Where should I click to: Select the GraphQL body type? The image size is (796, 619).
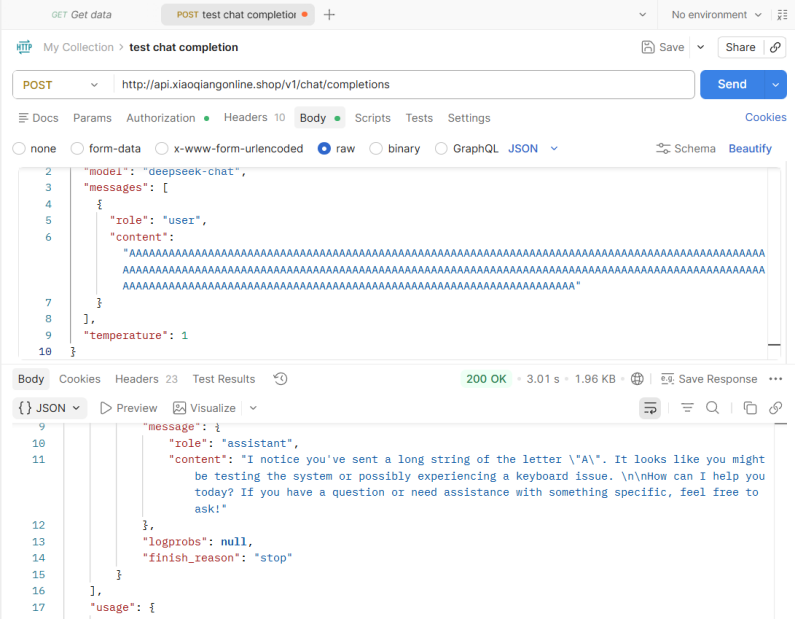pos(441,148)
